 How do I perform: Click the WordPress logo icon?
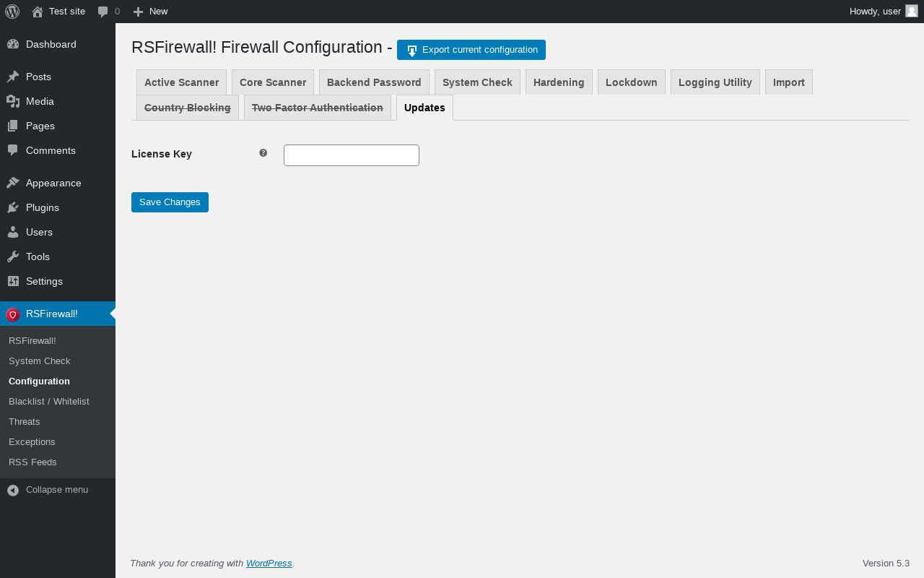tap(12, 12)
